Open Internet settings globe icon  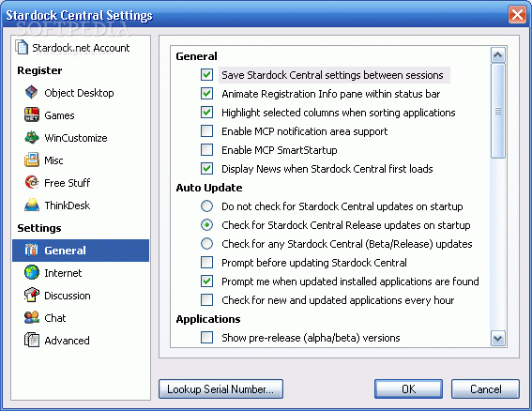point(32,272)
